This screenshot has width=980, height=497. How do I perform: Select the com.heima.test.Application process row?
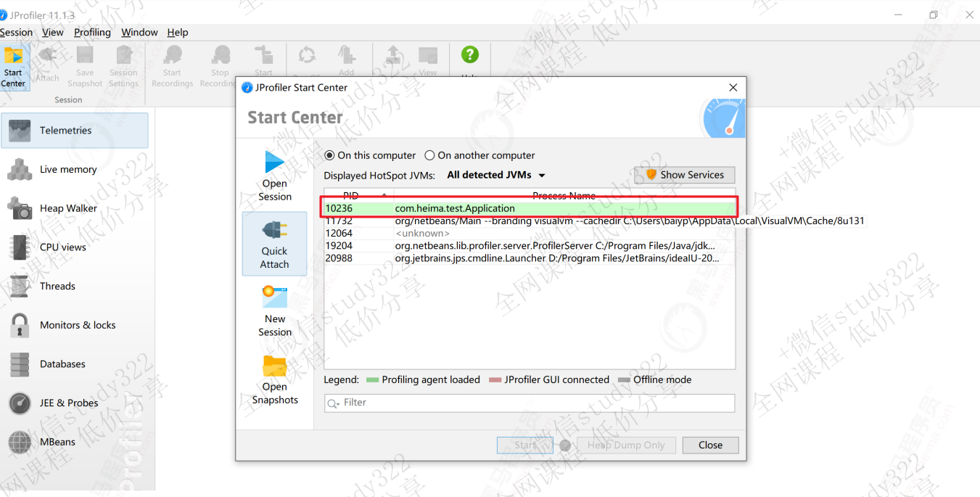530,208
